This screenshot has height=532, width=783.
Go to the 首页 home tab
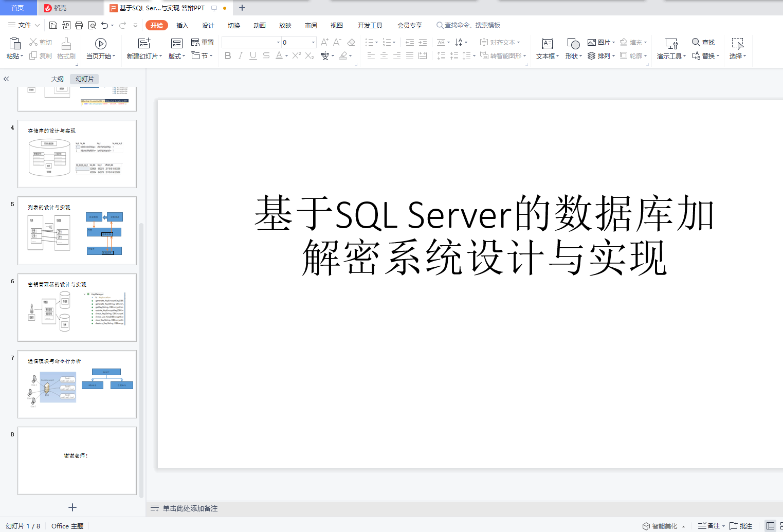pos(17,8)
